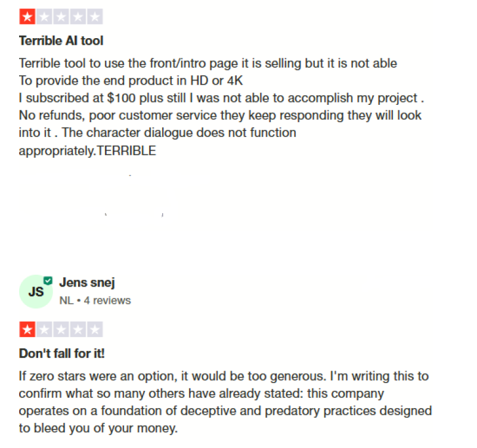Click the NL • 4 reviews text
This screenshot has height=448, width=477.
[95, 300]
